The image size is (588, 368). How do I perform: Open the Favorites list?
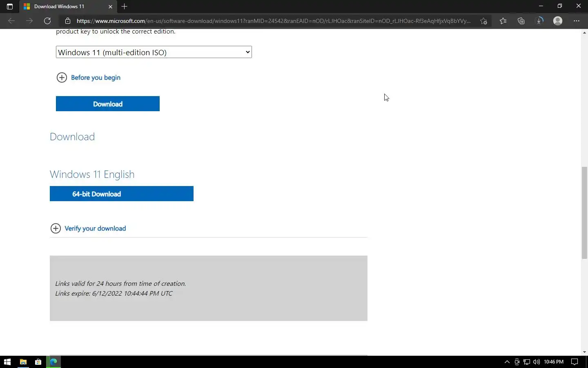coord(503,21)
